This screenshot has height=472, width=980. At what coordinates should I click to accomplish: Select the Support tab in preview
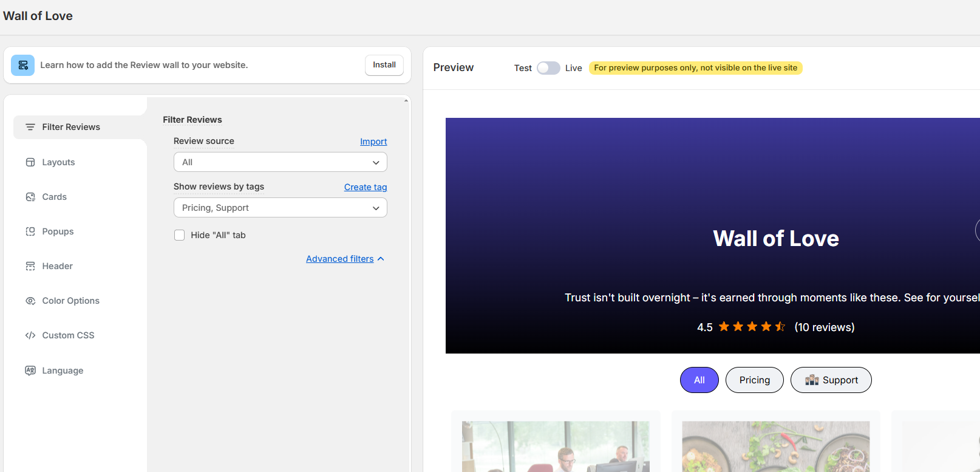(x=831, y=380)
